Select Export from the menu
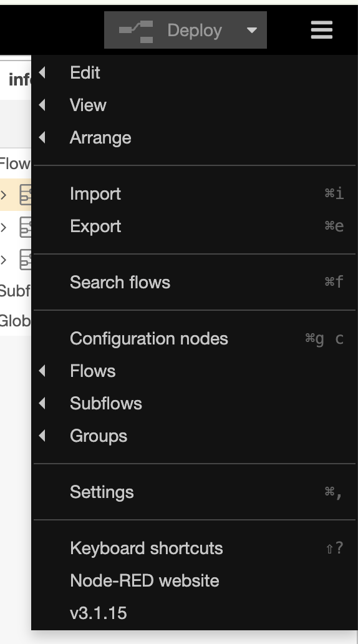Viewport: 358px width, 644px height. coord(194,226)
